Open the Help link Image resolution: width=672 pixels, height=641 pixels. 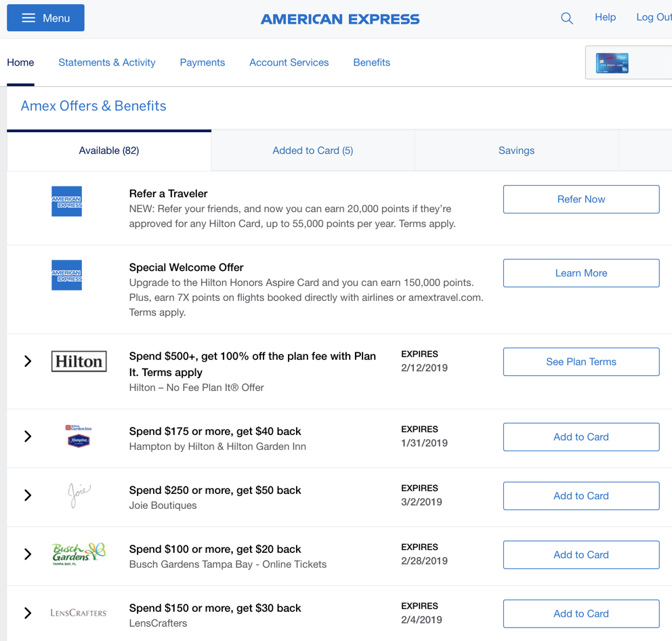[605, 17]
